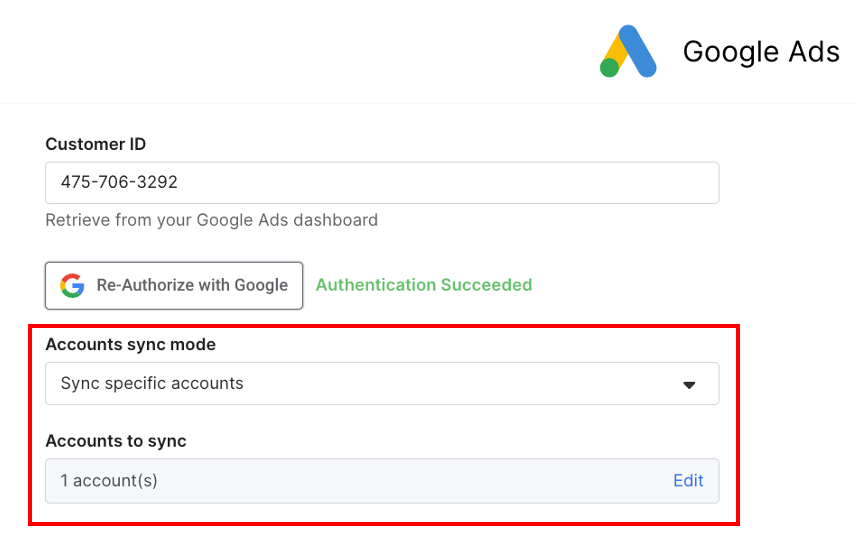Click the 'Authentication Succeeded' status message
The height and width of the screenshot is (548, 856).
pyautogui.click(x=424, y=285)
